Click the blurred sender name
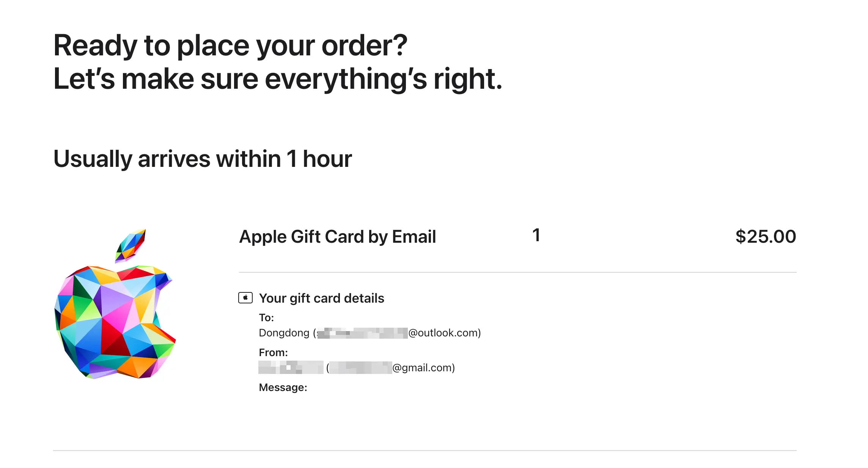 click(291, 367)
